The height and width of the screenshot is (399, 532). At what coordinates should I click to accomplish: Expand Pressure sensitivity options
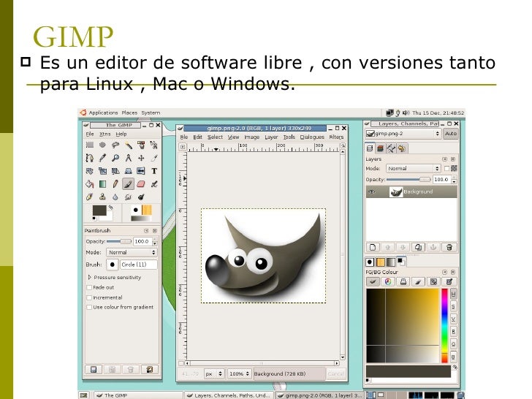click(x=90, y=277)
